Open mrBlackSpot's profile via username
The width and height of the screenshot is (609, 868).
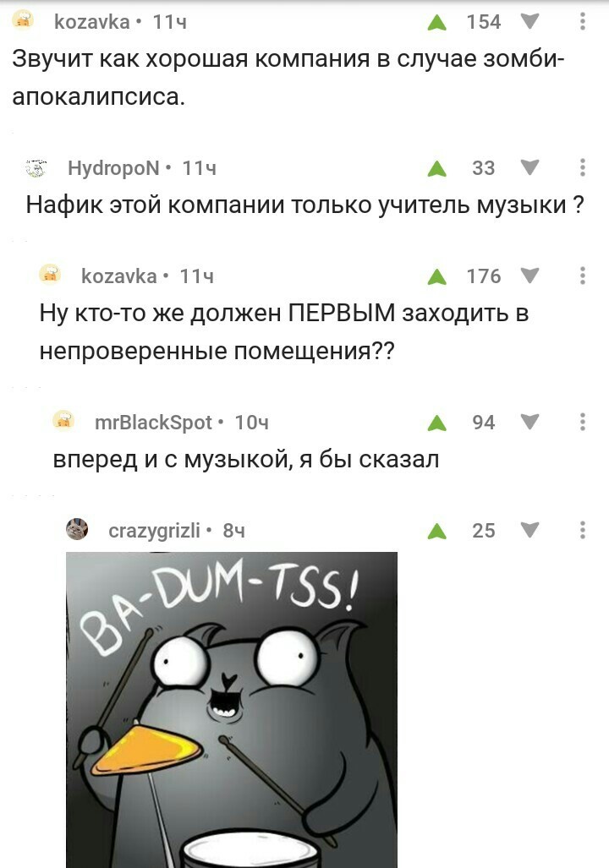click(153, 423)
